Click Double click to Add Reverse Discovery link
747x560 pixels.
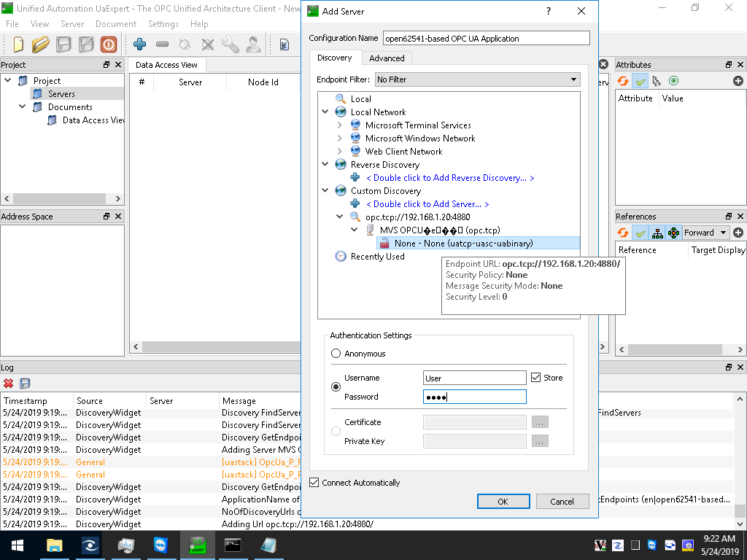tap(450, 178)
